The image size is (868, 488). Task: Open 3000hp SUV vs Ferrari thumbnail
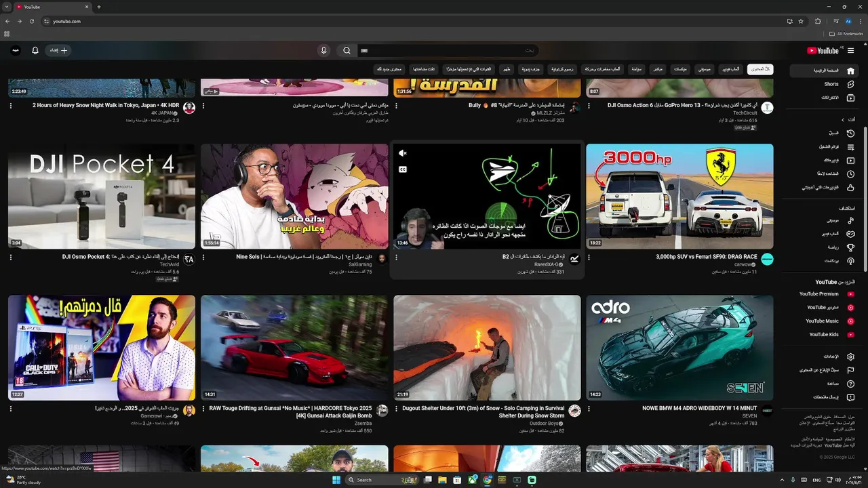click(679, 196)
